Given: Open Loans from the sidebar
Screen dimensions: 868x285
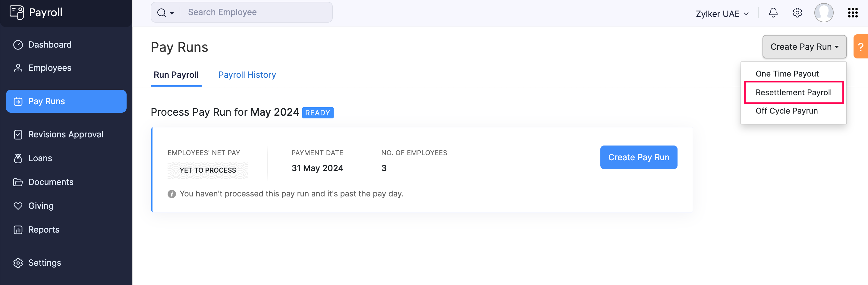Looking at the screenshot, I should 40,158.
